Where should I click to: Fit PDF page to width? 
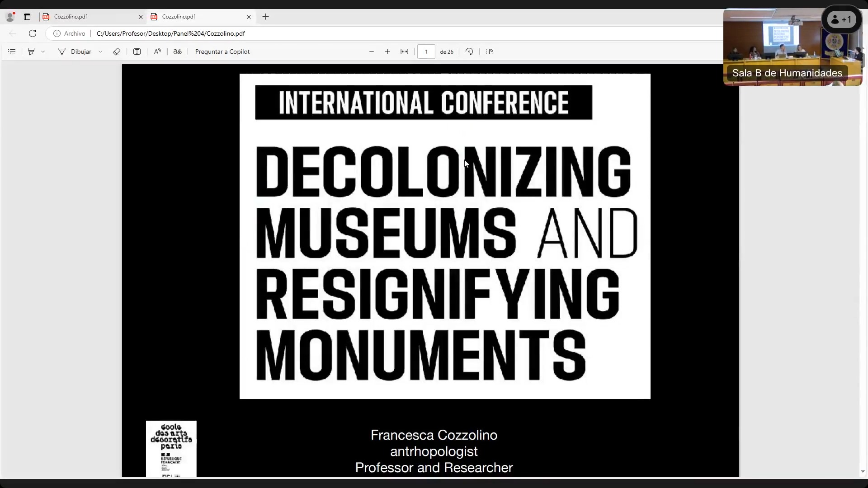(x=405, y=52)
